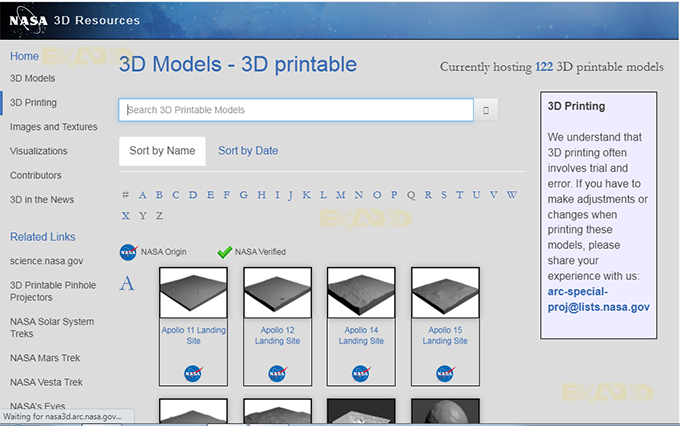Follow the science.nasa.gov related link
The image size is (680, 426).
46,261
